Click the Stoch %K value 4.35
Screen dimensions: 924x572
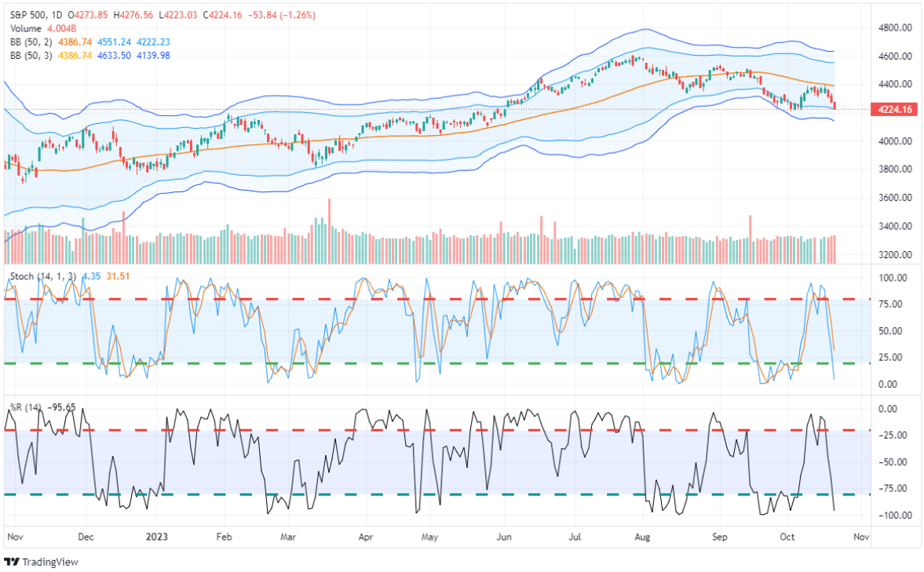[91, 276]
